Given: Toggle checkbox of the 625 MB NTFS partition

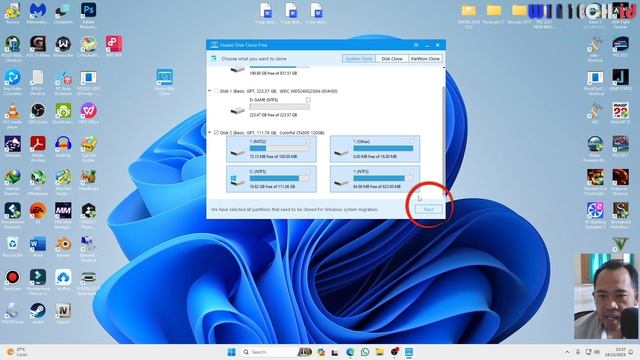Looking at the screenshot, I should click(x=411, y=172).
